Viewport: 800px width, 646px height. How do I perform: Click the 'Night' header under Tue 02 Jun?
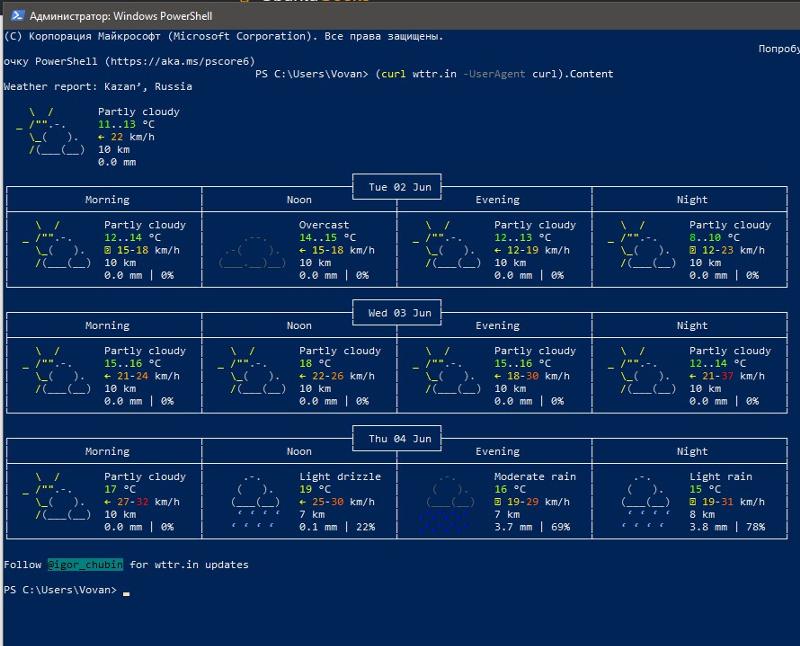692,200
